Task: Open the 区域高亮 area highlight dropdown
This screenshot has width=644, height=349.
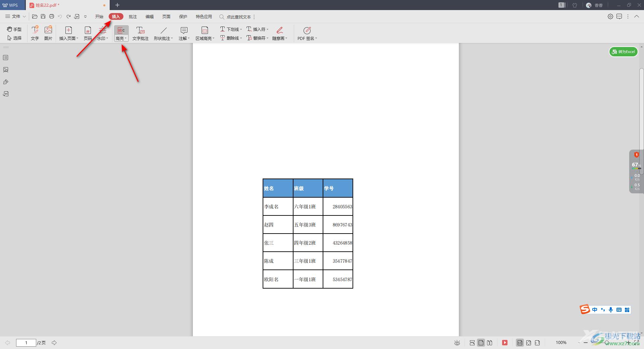Action: [205, 38]
